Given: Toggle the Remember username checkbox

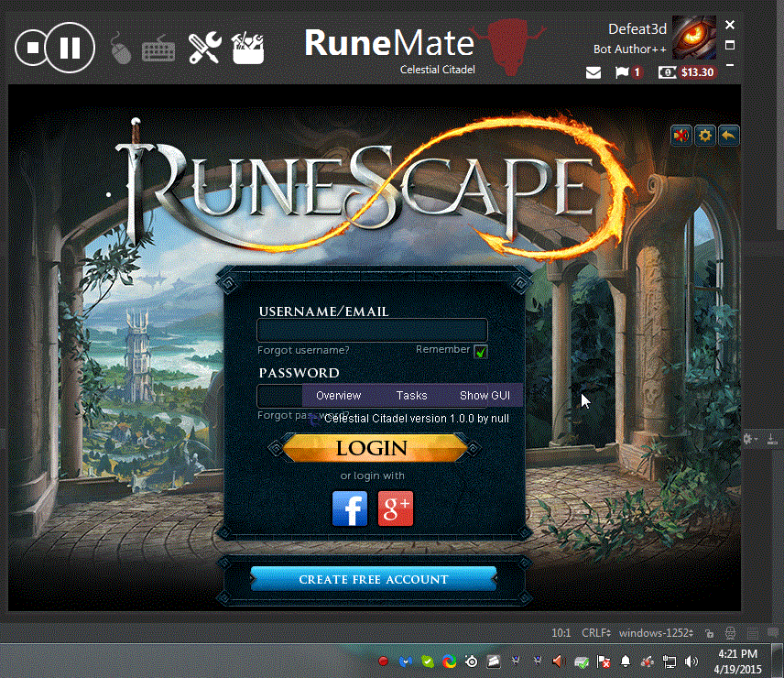Looking at the screenshot, I should pos(481,351).
